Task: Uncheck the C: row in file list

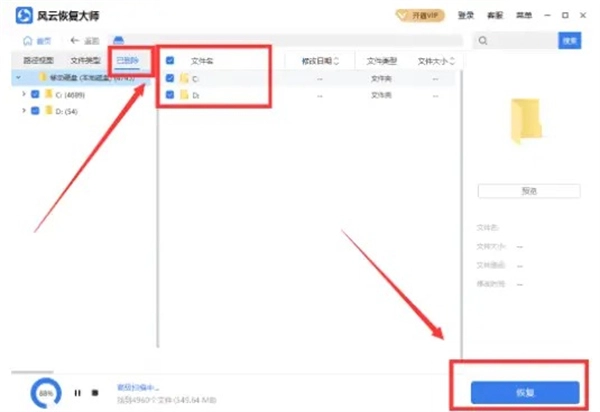Action: (170, 78)
